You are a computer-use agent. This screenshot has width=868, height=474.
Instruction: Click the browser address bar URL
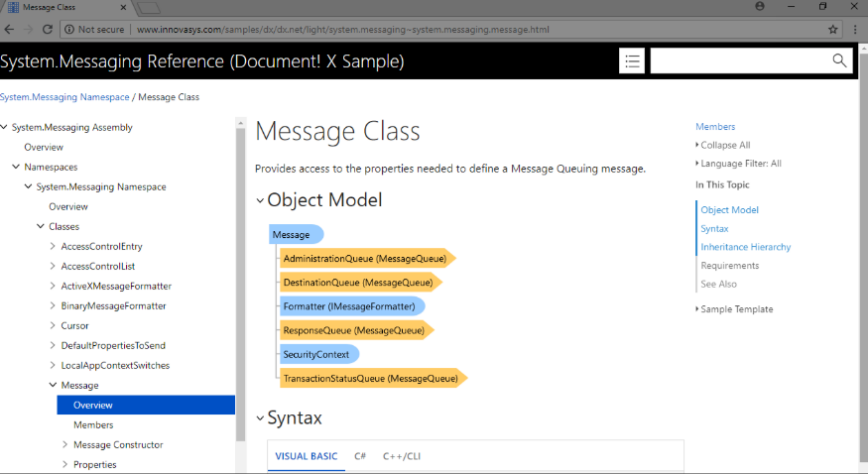coord(343,30)
